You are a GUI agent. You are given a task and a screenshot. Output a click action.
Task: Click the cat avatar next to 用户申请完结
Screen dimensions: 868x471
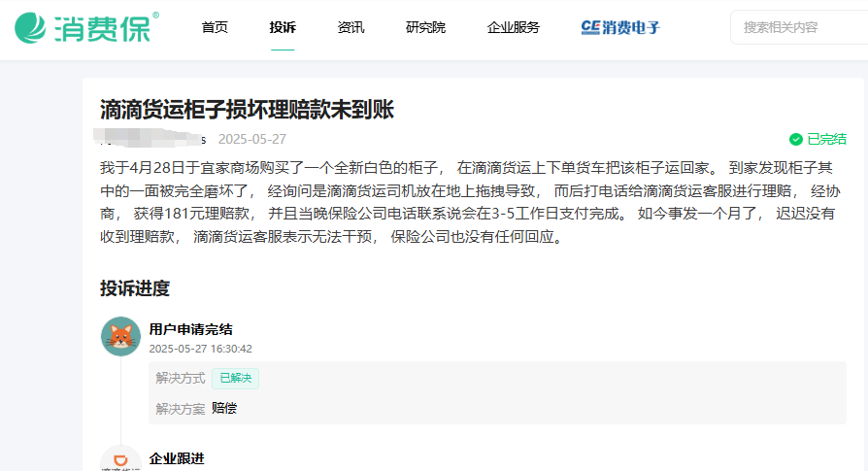[x=120, y=337]
